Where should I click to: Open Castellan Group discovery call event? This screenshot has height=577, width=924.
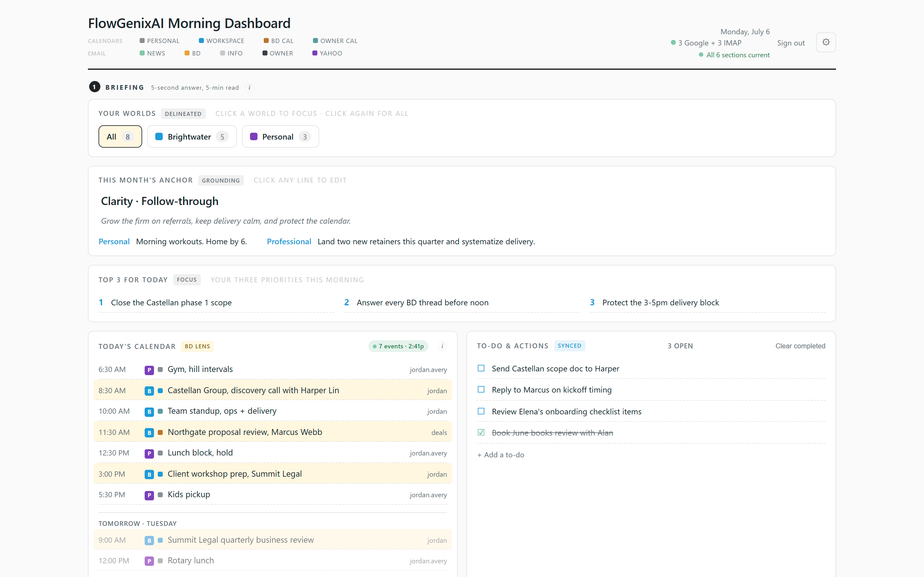click(273, 390)
